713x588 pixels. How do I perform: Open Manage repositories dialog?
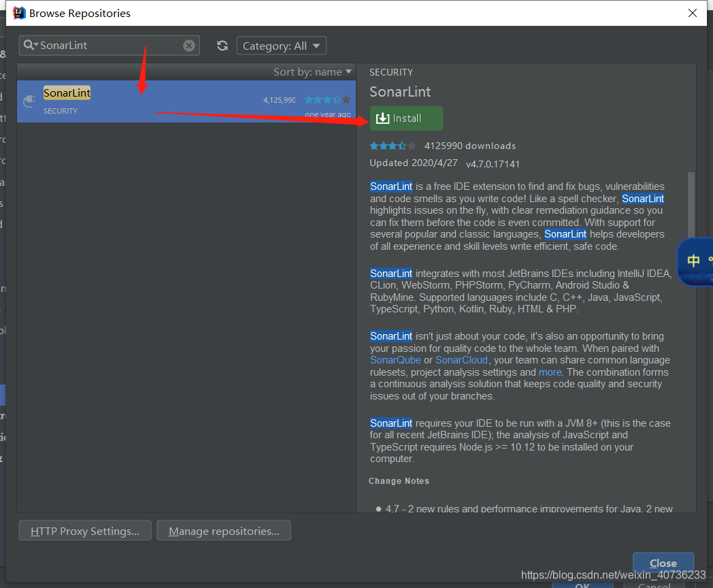[224, 531]
